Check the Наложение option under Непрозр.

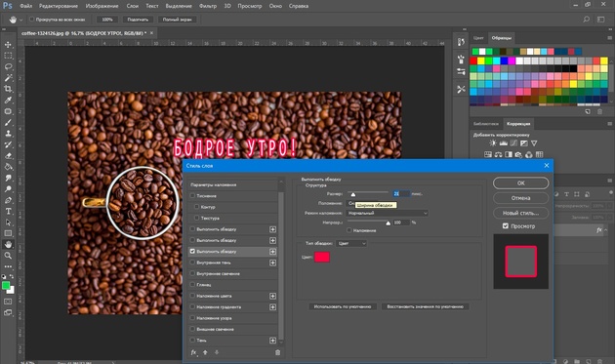(349, 230)
